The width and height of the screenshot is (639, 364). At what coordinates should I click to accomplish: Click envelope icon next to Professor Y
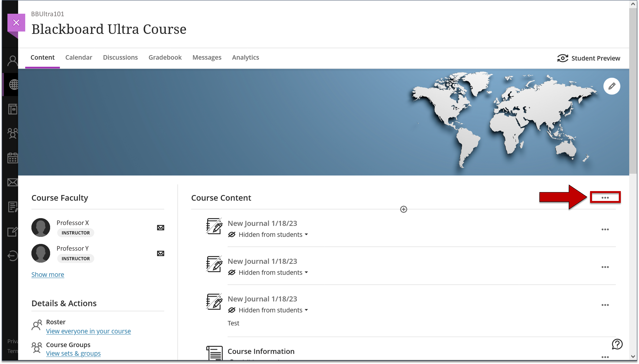161,253
